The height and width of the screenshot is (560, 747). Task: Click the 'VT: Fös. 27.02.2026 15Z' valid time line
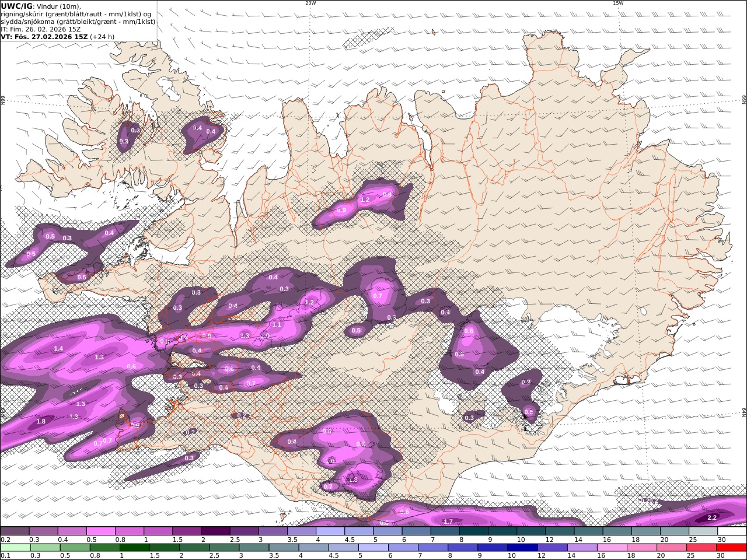click(x=44, y=36)
